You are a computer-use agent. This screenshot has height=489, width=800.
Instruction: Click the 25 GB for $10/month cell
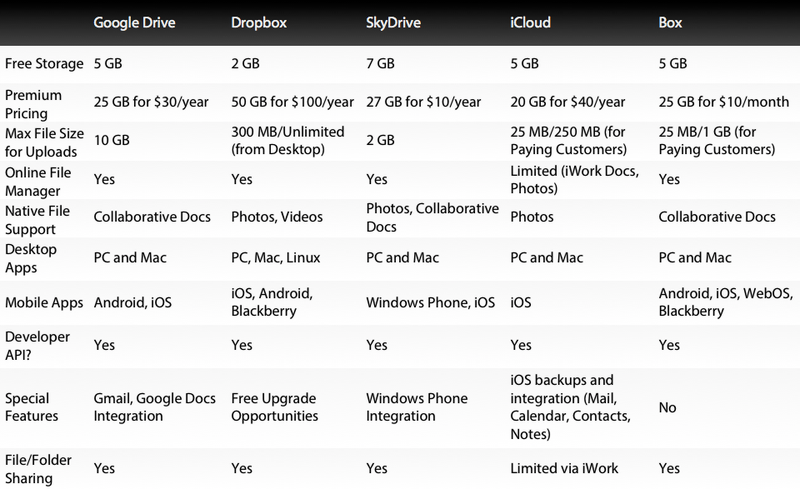point(724,102)
